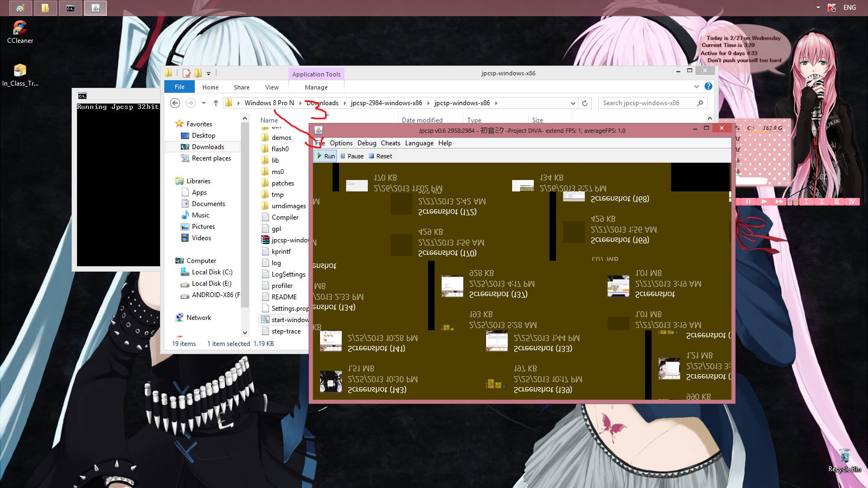Reset the Jpcsp emulator
868x488 pixels.
[380, 156]
